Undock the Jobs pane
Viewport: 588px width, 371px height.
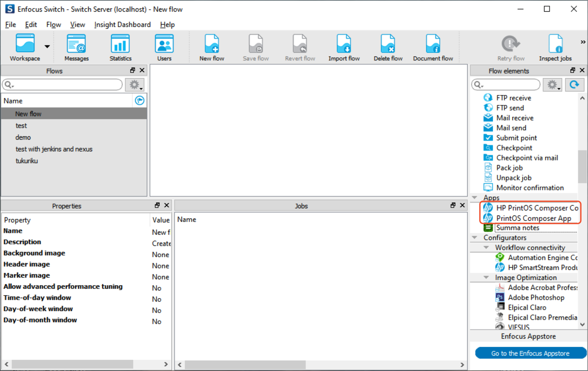[453, 205]
